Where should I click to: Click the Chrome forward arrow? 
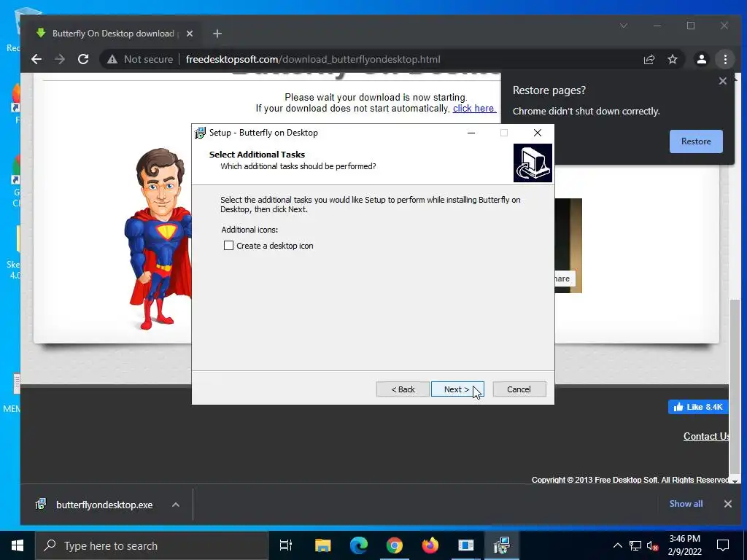click(60, 59)
